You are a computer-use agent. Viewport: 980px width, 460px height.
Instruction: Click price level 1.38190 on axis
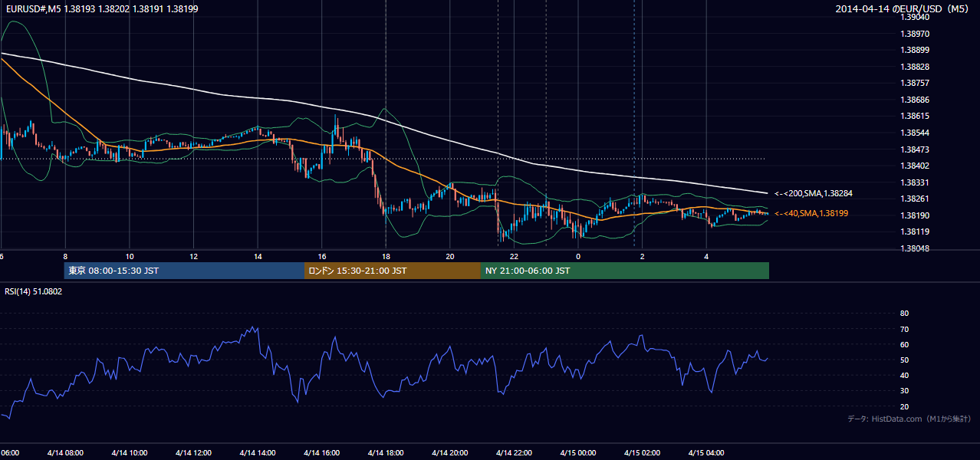pyautogui.click(x=916, y=215)
